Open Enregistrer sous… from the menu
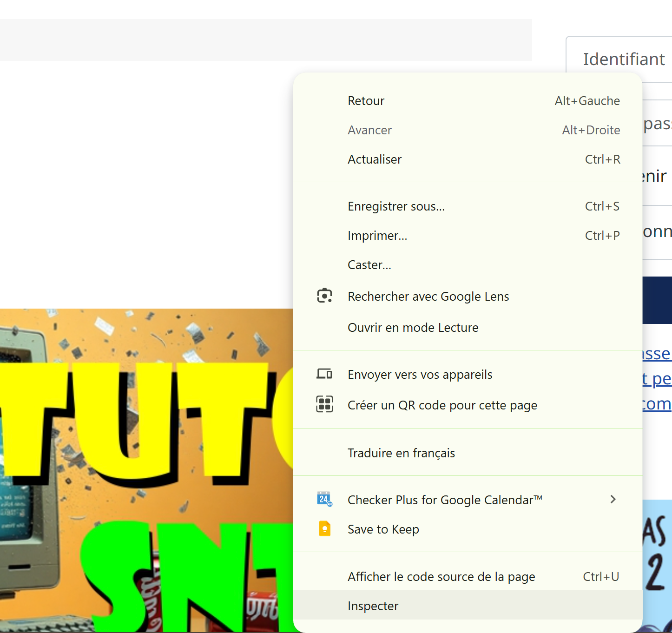This screenshot has height=633, width=672. [x=396, y=206]
